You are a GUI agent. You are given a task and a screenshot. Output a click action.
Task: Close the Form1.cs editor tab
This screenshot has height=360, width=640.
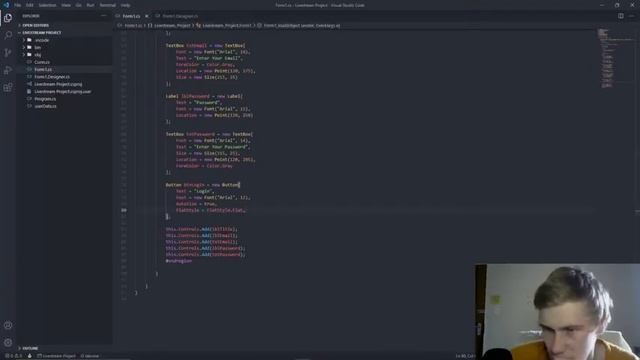tap(147, 16)
